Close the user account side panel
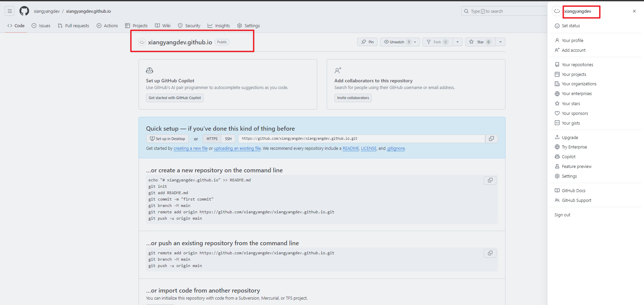 [634, 11]
